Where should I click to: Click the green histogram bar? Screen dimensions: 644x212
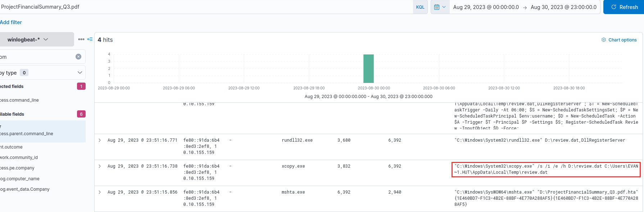click(x=368, y=69)
